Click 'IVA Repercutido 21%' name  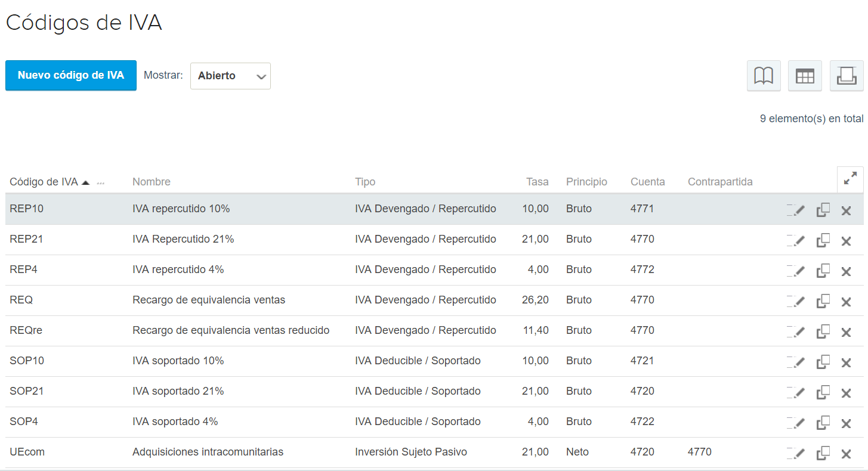tap(183, 239)
